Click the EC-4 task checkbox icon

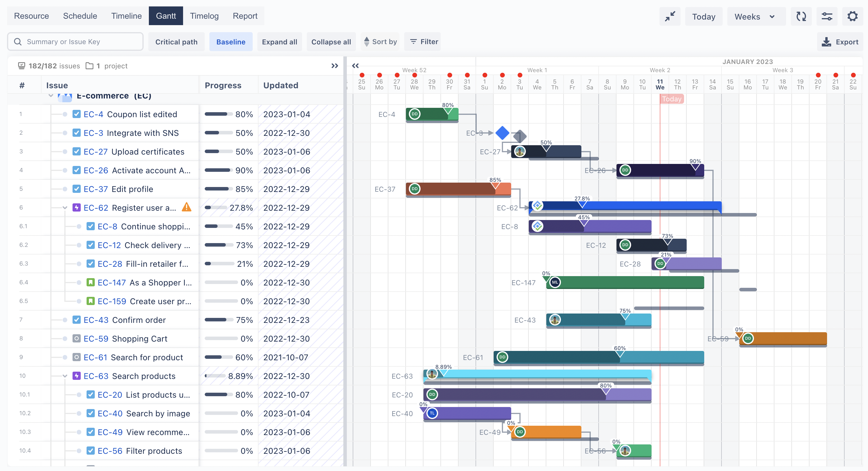pos(77,114)
